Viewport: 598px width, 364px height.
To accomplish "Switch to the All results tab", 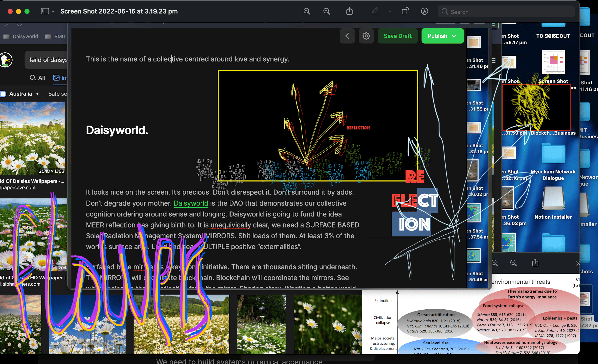I will [37, 78].
